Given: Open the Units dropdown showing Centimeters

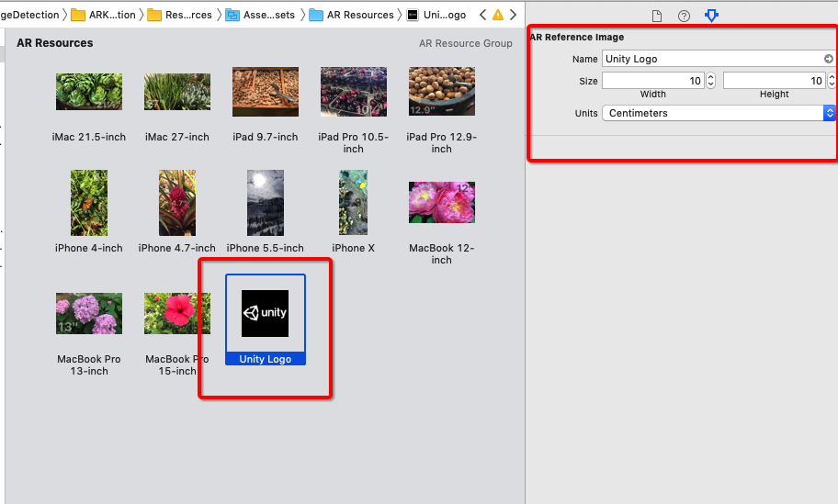Looking at the screenshot, I should point(719,113).
